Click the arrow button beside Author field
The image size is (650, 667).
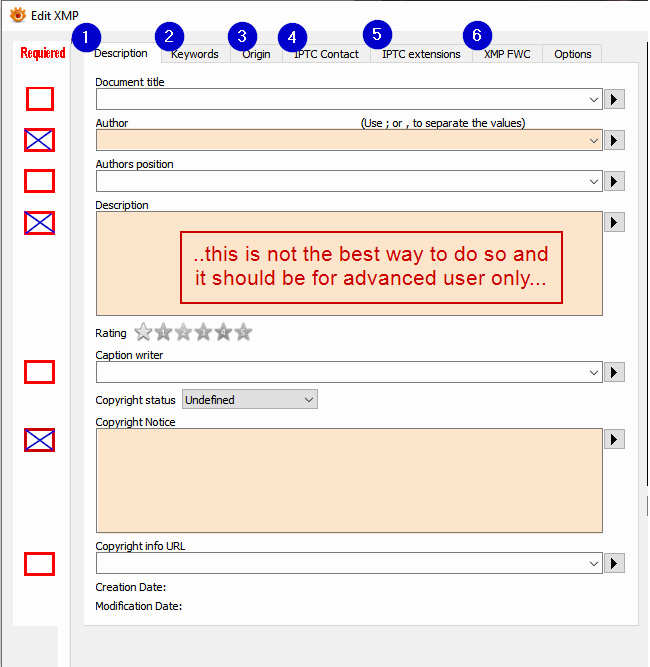tap(614, 140)
